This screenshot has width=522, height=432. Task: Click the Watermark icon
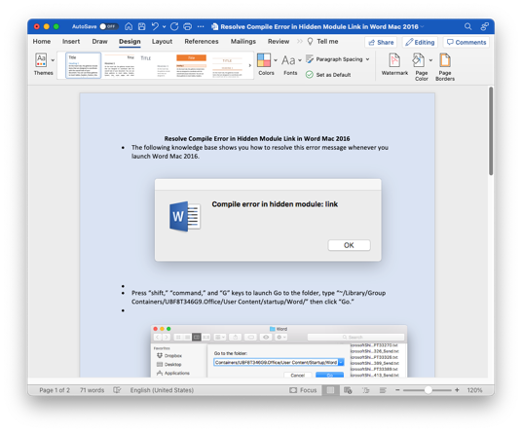pos(395,60)
